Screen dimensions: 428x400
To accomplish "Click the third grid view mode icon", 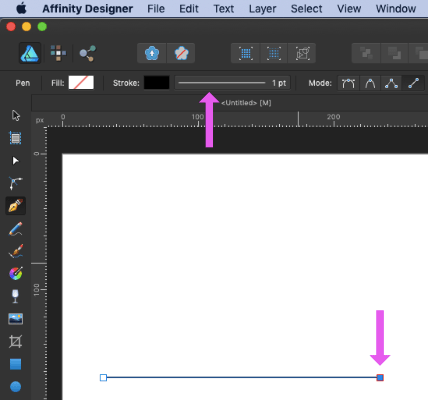I will [302, 53].
